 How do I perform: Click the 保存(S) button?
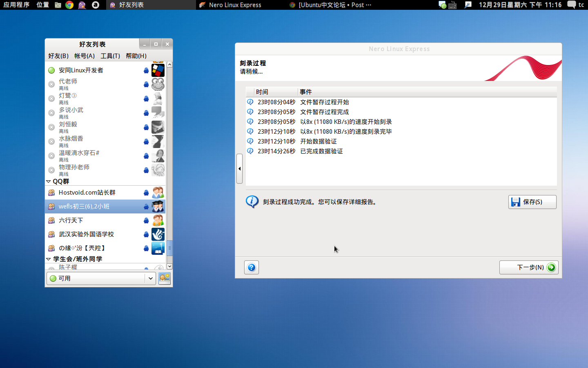(x=532, y=202)
